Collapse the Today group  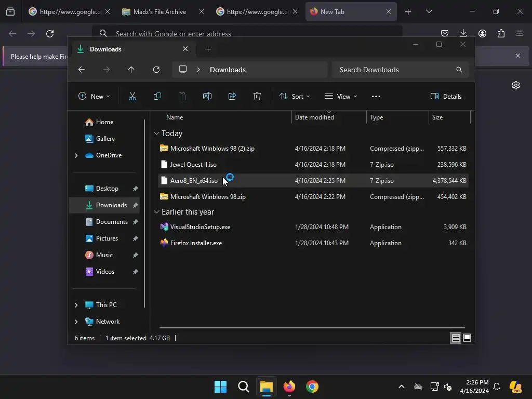(156, 134)
